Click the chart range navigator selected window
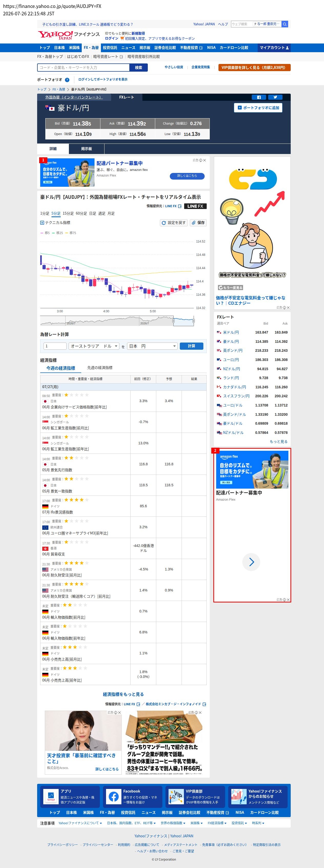This screenshot has height=868, width=324. tap(184, 321)
